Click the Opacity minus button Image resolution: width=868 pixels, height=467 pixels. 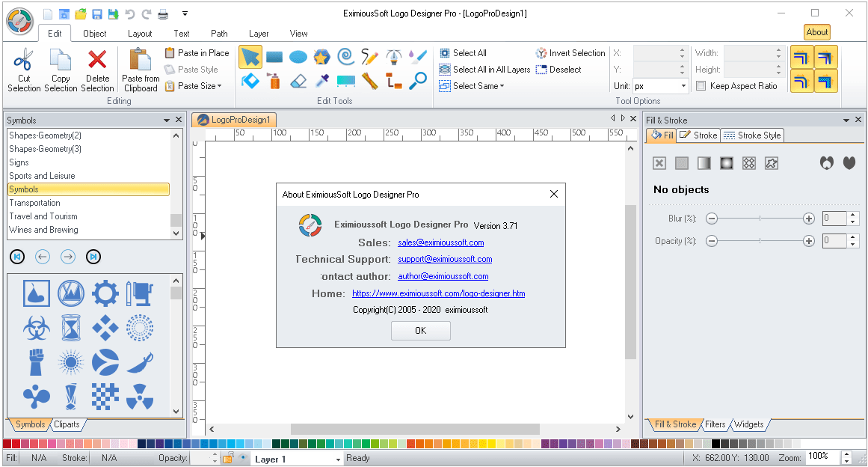(x=712, y=241)
